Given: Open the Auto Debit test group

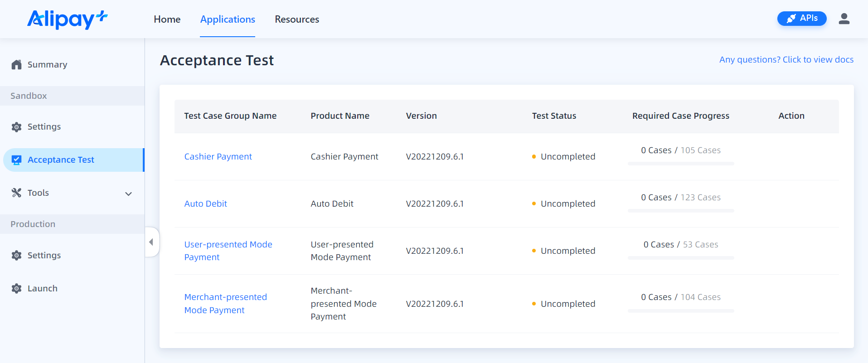Looking at the screenshot, I should [x=205, y=204].
